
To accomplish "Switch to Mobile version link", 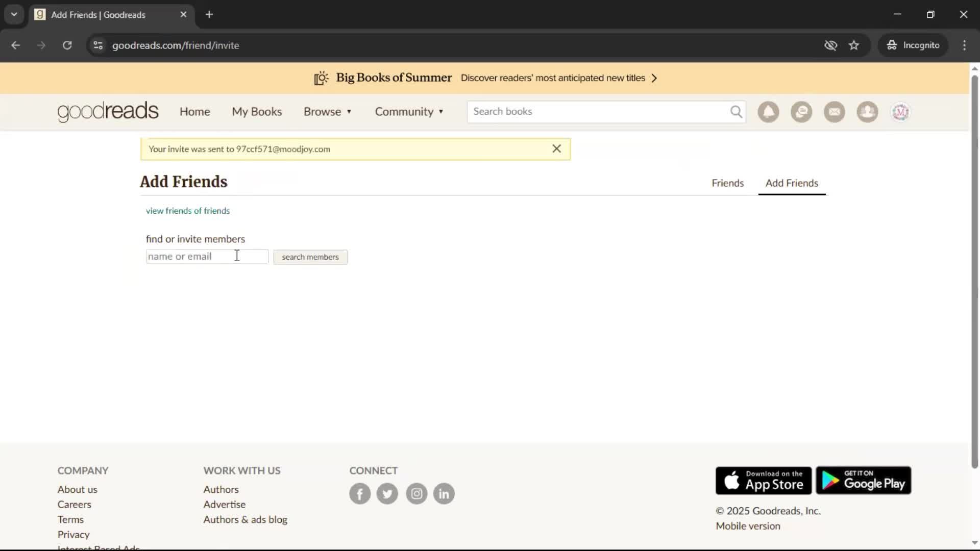I will point(748,526).
